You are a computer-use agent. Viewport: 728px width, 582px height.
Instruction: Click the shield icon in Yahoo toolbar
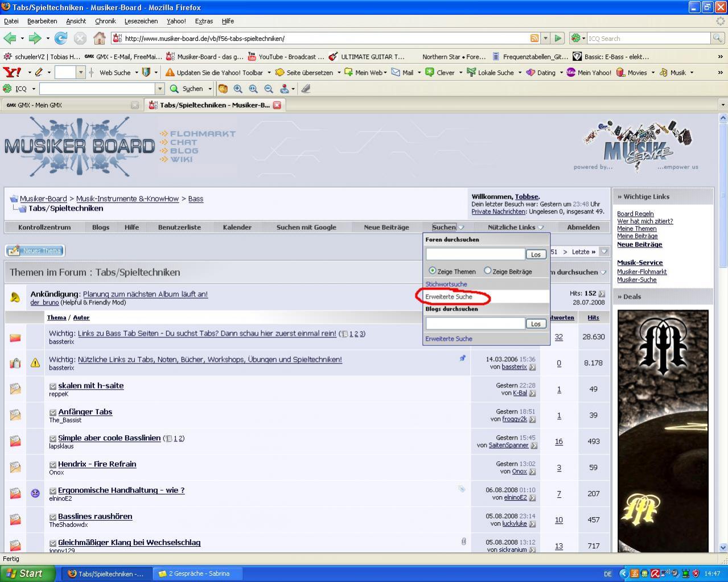click(146, 72)
